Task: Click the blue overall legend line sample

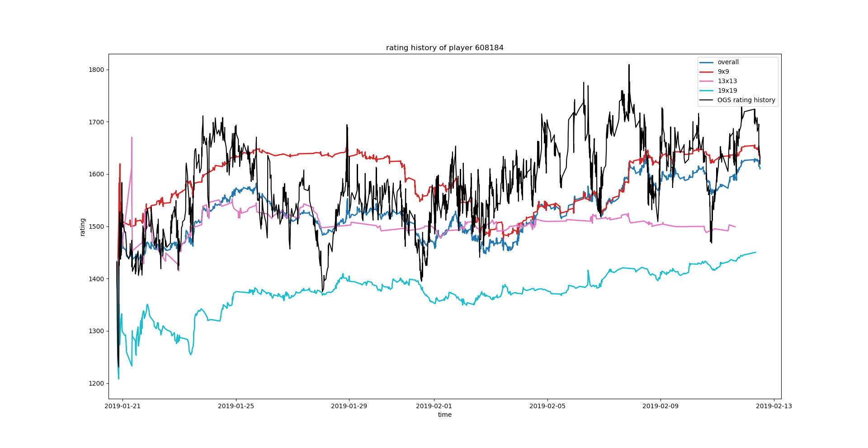Action: [706, 62]
